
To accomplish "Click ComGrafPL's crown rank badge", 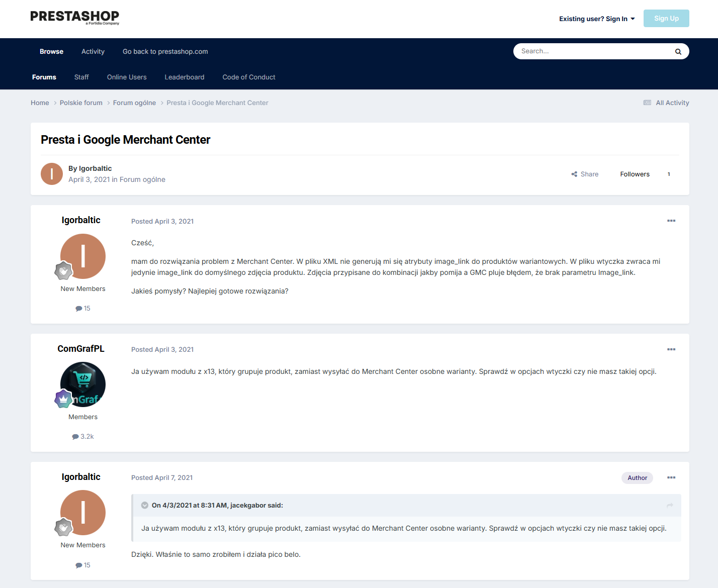I will pos(64,399).
